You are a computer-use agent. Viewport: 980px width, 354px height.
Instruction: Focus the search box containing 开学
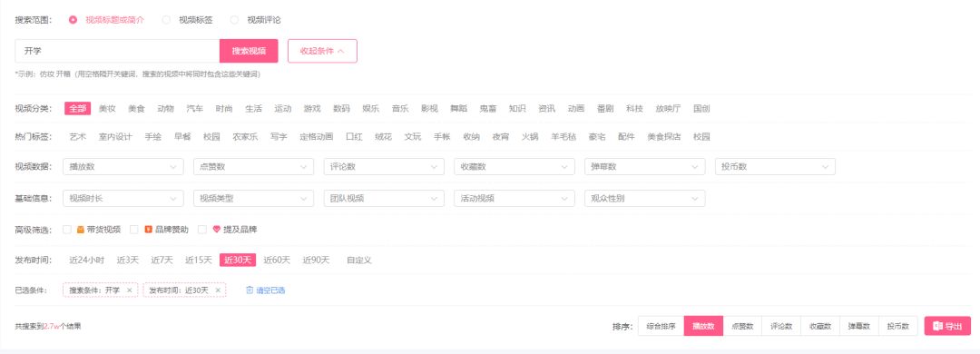click(x=117, y=52)
